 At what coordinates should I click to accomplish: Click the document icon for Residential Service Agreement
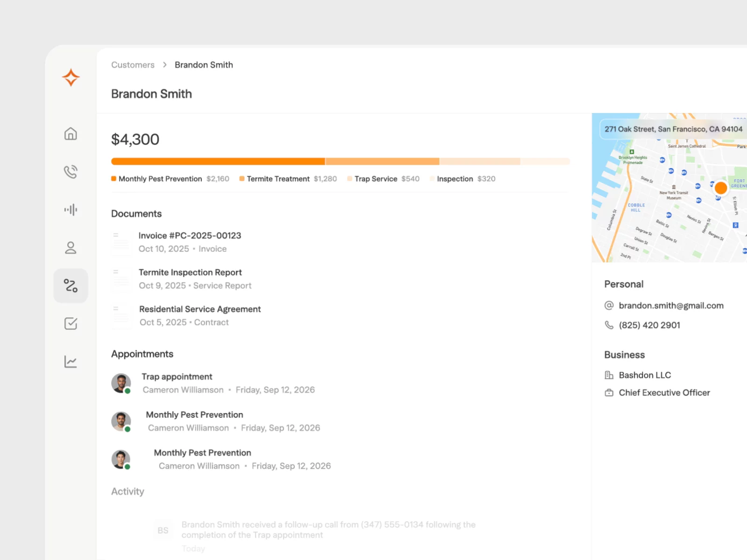[121, 316]
